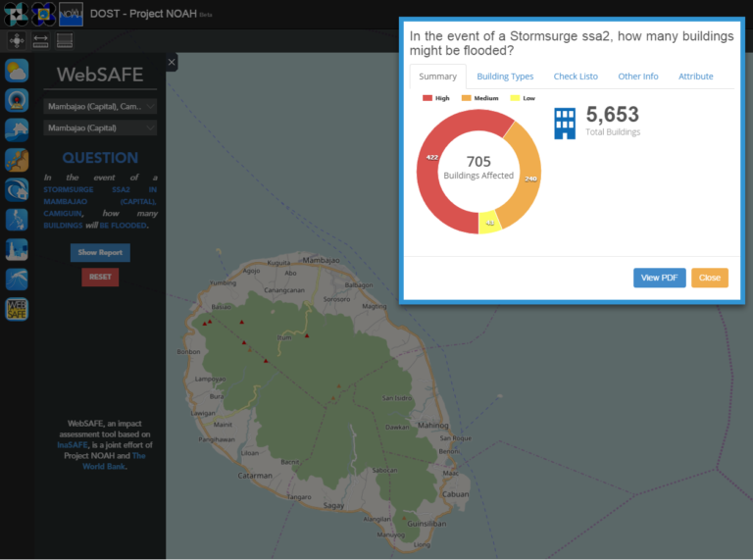Open the mosquito dengue sidebar icon
Image resolution: width=753 pixels, height=560 pixels.
coord(17,280)
